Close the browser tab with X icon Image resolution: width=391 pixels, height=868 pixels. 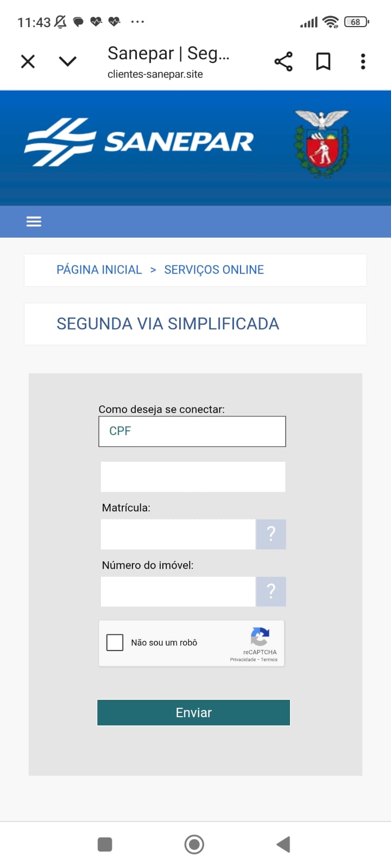[x=28, y=61]
